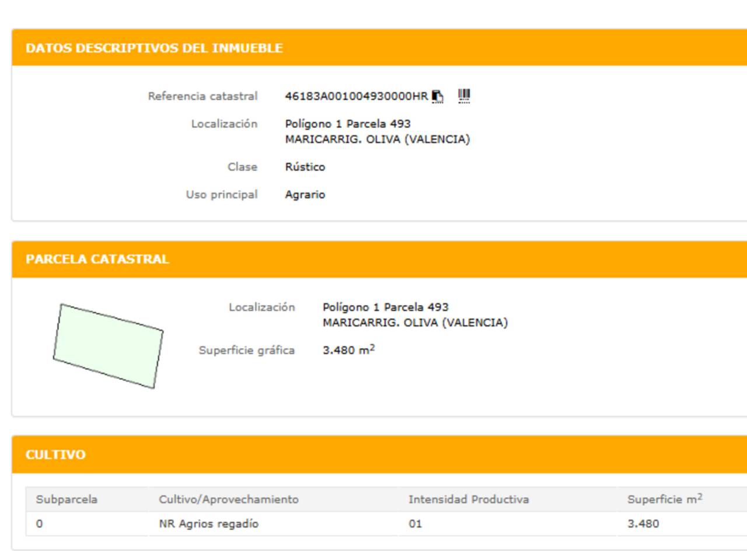Image resolution: width=747 pixels, height=560 pixels.
Task: Click the cadastral reference number 46183A001004930000HR
Action: (x=356, y=96)
